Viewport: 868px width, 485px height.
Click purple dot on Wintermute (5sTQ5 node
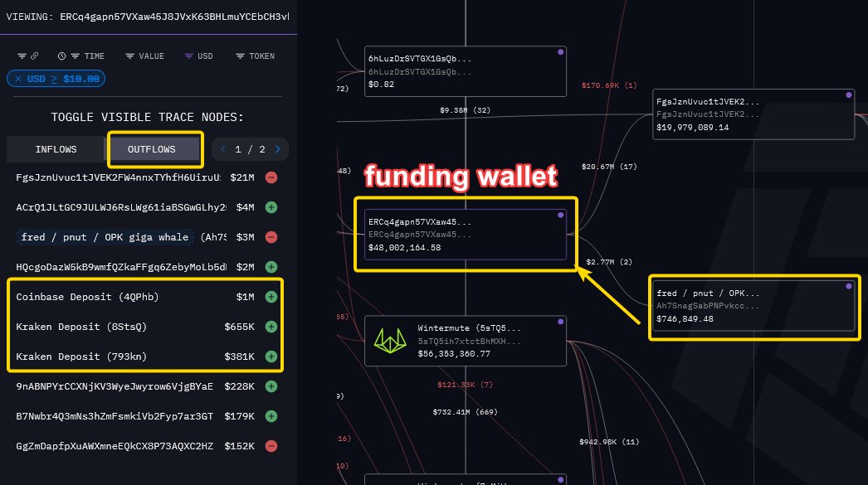coord(560,322)
